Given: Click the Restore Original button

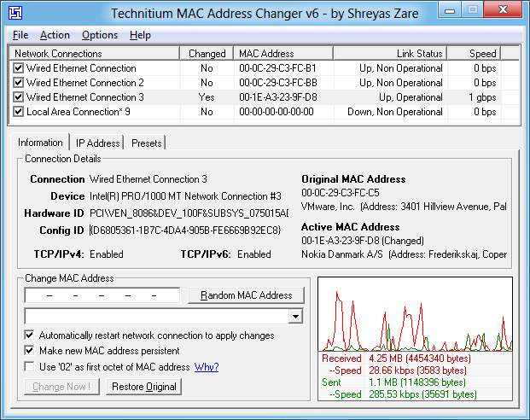Looking at the screenshot, I should coord(144,387).
